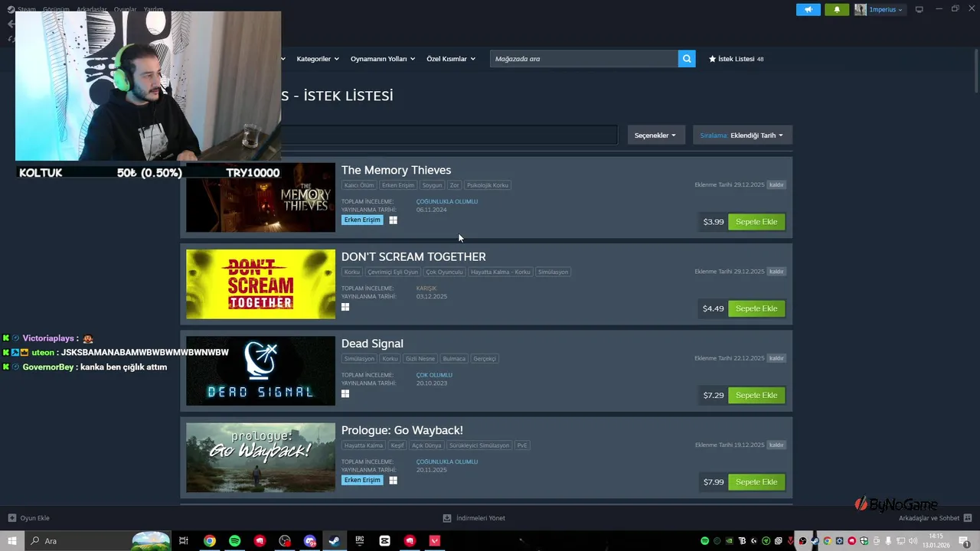The width and height of the screenshot is (980, 551).
Task: Select the Soygun tag
Action: pos(433,185)
